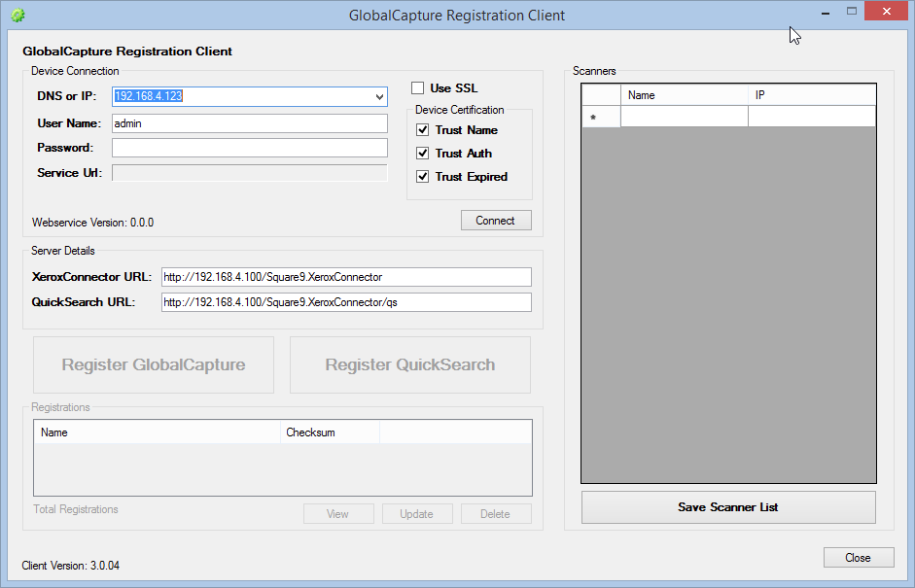This screenshot has width=915, height=588.
Task: Minimize the GlobalCapture Registration Client window
Action: pyautogui.click(x=826, y=12)
